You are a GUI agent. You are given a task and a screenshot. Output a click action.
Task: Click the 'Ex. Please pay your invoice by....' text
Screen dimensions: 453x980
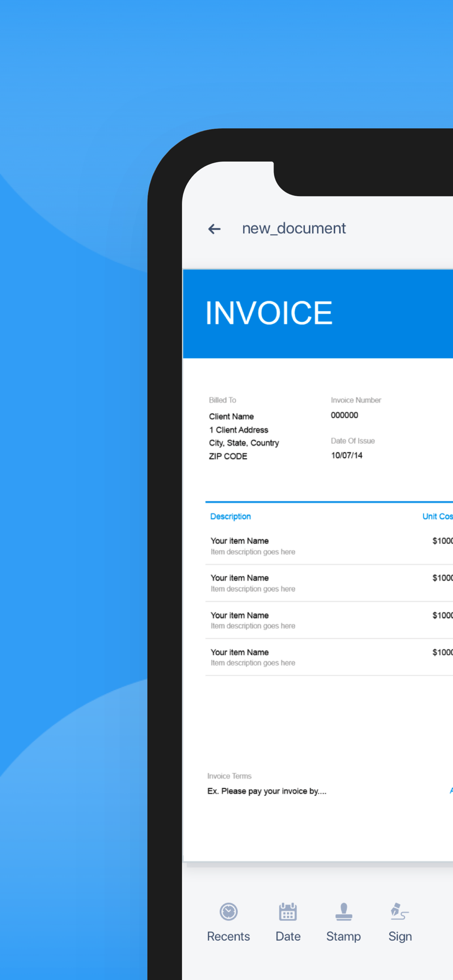(x=267, y=791)
